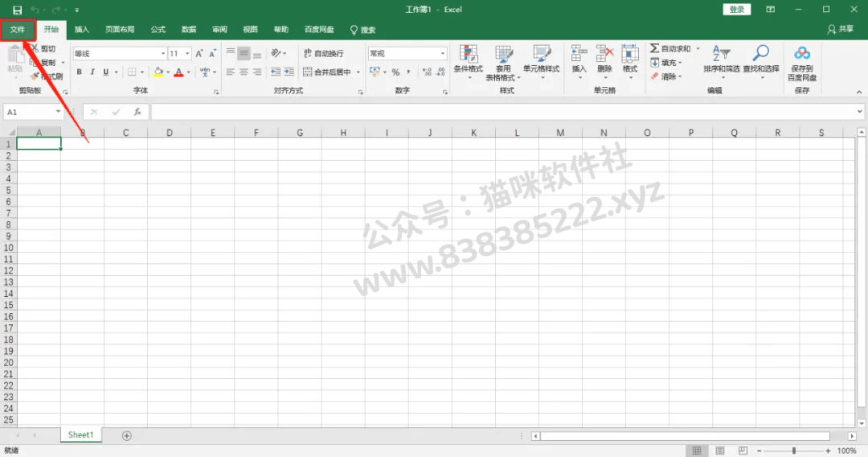Screen dimensions: 868x457
Task: Open the 文件 File tab
Action: pyautogui.click(x=18, y=30)
